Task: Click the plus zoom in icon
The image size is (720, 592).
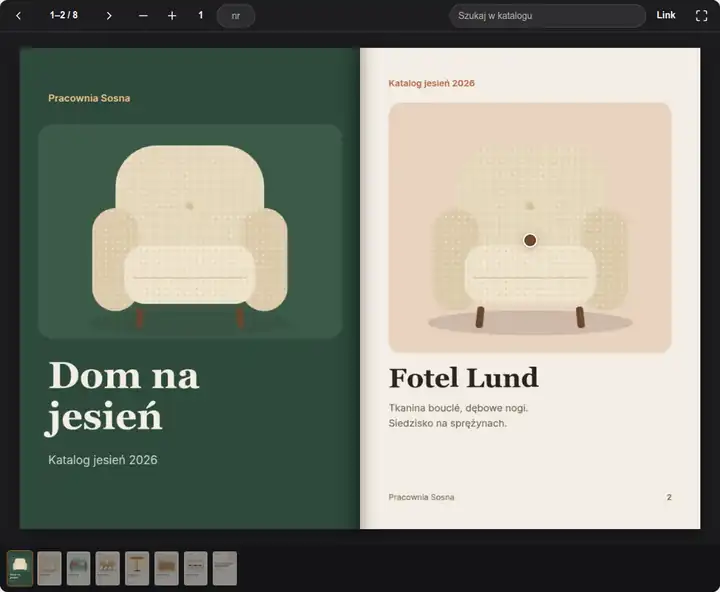Action: click(x=172, y=16)
